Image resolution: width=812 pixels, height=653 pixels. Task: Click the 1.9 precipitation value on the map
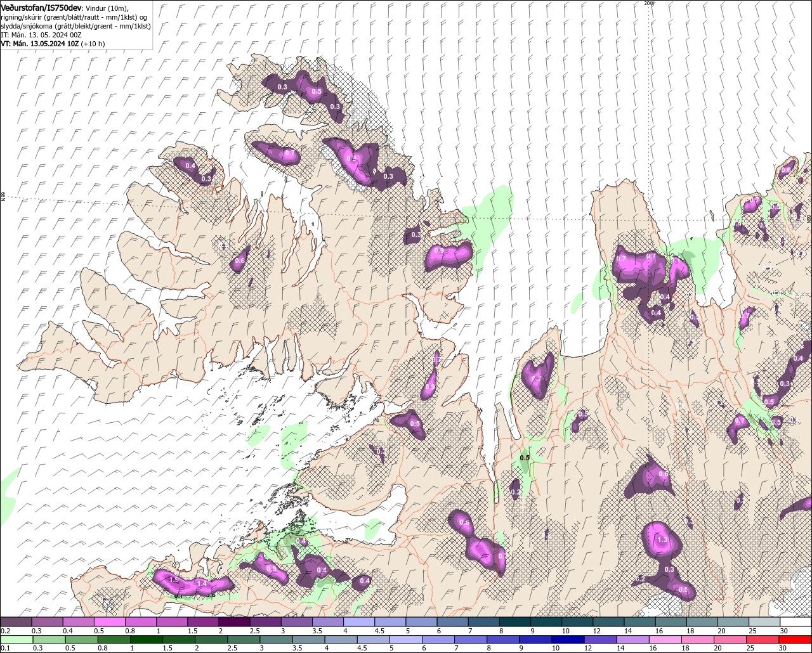[174, 580]
